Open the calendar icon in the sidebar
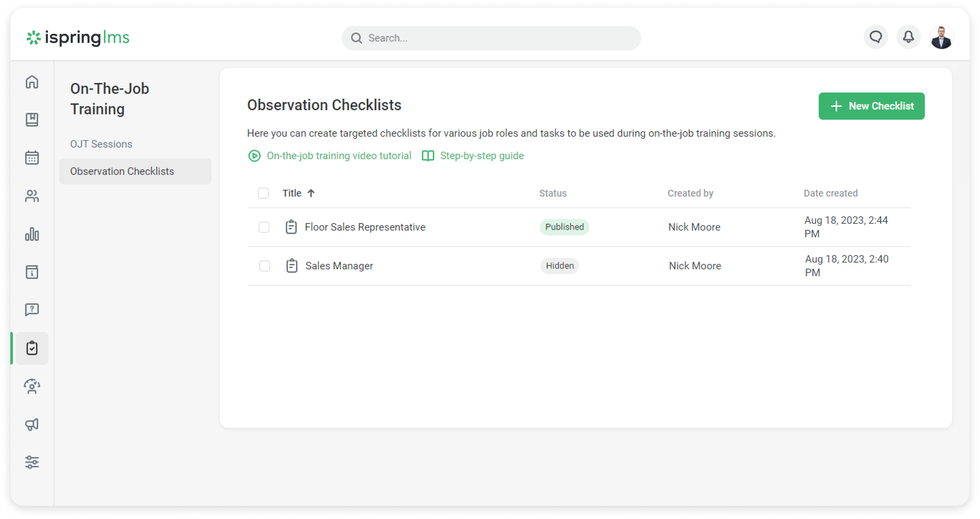The width and height of the screenshot is (980, 519). coord(32,158)
